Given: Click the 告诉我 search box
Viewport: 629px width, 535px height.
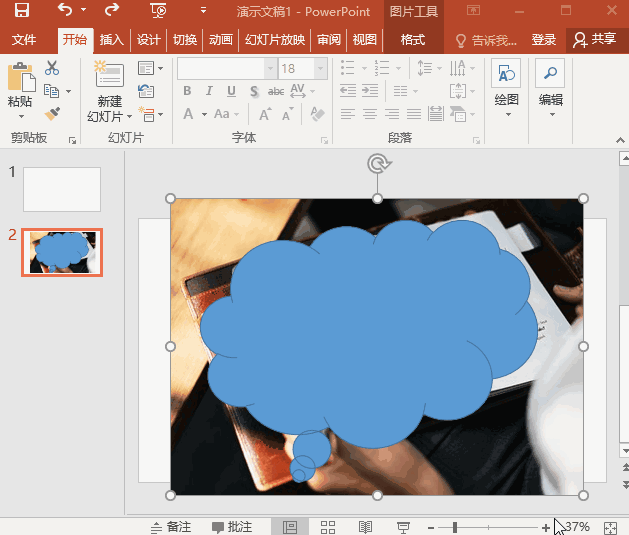Looking at the screenshot, I should [486, 40].
